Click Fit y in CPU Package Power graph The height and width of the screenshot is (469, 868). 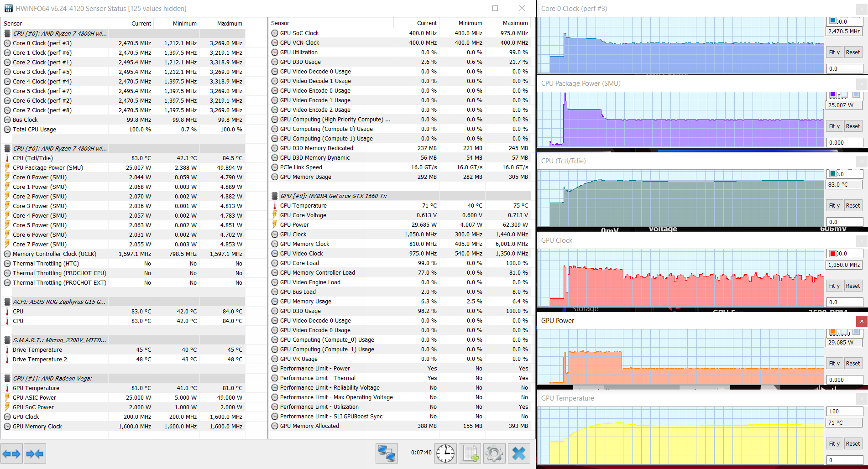click(834, 126)
